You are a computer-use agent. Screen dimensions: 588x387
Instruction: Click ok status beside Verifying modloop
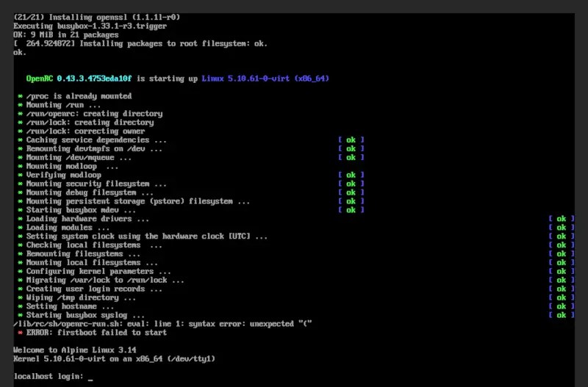pyautogui.click(x=351, y=175)
